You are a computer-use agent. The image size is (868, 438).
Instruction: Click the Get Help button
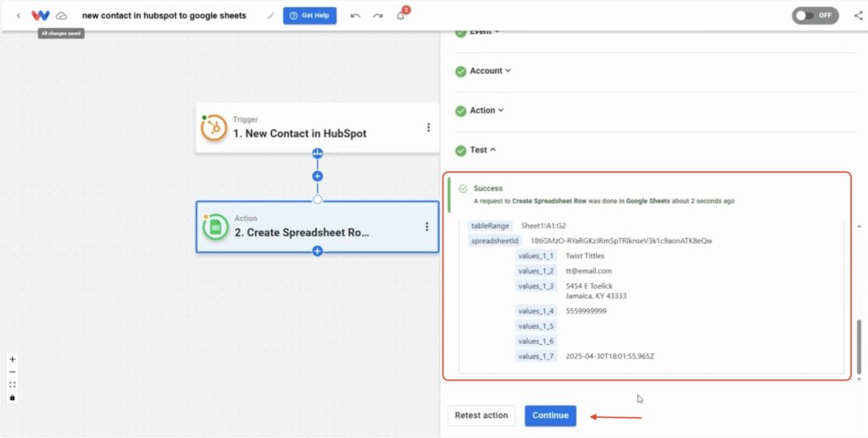click(309, 15)
